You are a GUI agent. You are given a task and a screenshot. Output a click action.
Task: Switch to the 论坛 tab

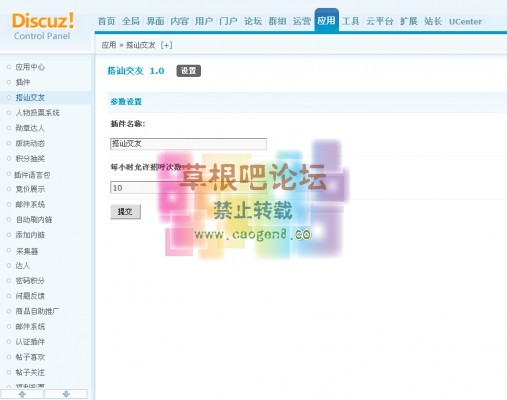tap(253, 21)
